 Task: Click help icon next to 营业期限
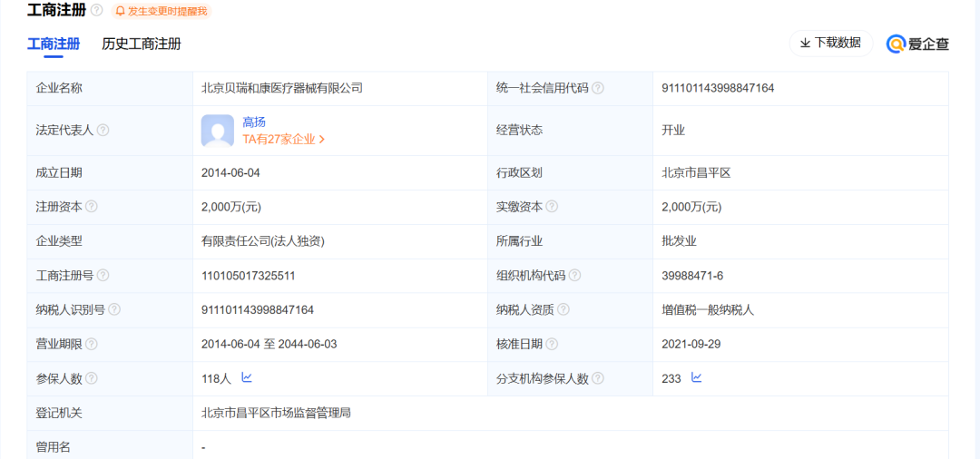91,345
